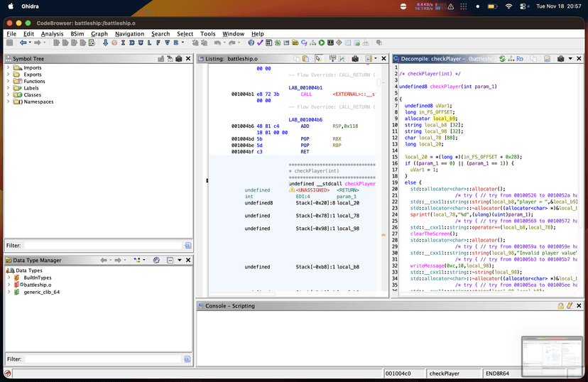Click clearTheScreen call in Decompile view

tap(428, 234)
